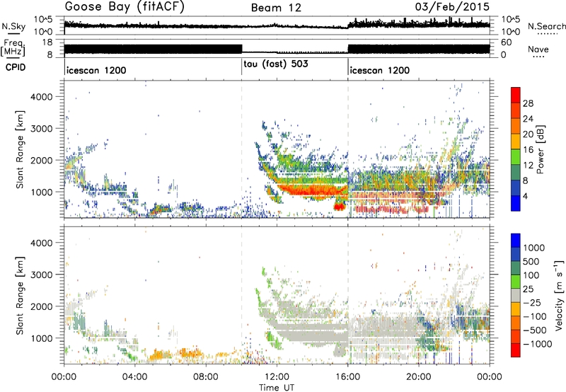Click the 'Beam 12' label
The height and width of the screenshot is (392, 566).
[276, 8]
